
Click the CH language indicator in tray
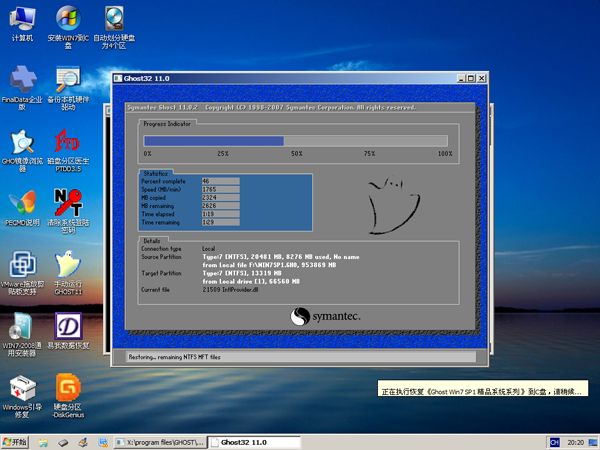pyautogui.click(x=554, y=443)
